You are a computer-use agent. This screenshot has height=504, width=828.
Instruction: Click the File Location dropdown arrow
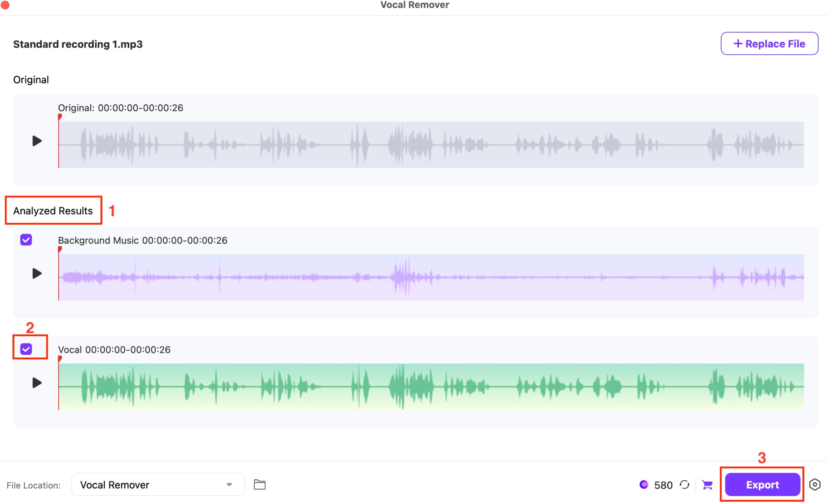coord(229,485)
